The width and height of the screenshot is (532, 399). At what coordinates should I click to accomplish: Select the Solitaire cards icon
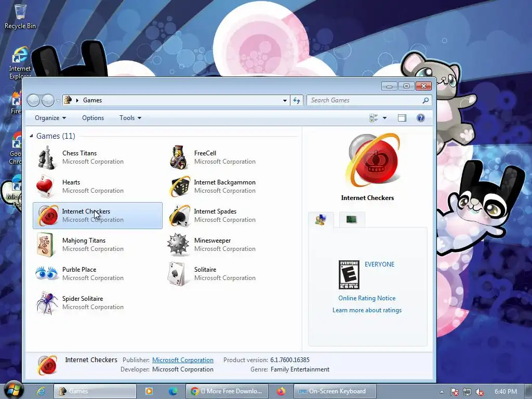[x=177, y=273]
